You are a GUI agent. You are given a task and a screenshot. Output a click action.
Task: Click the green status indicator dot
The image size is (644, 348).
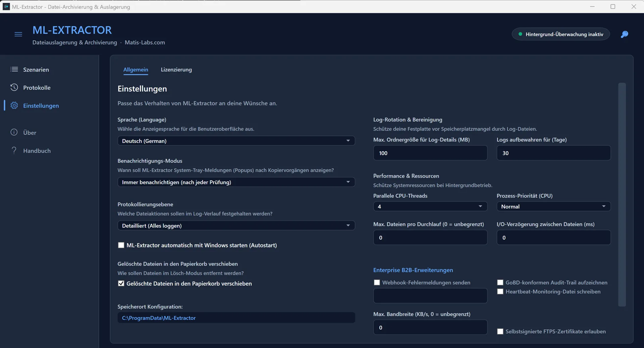(520, 34)
